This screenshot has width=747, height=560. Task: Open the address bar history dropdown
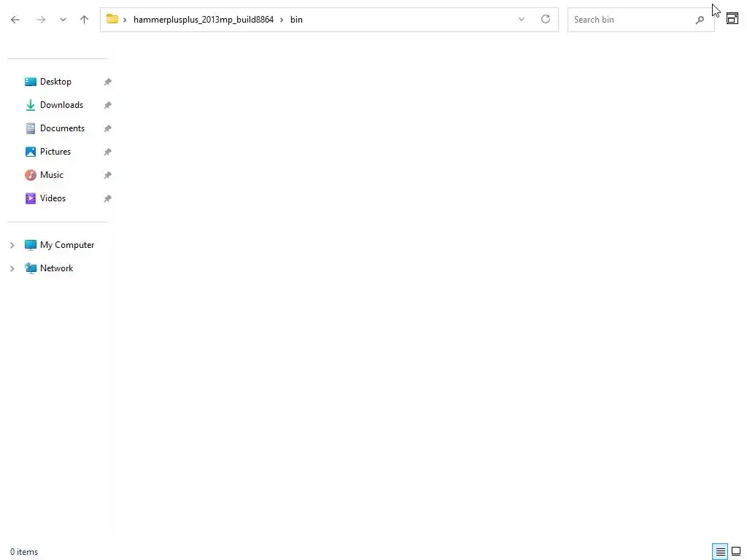point(521,20)
